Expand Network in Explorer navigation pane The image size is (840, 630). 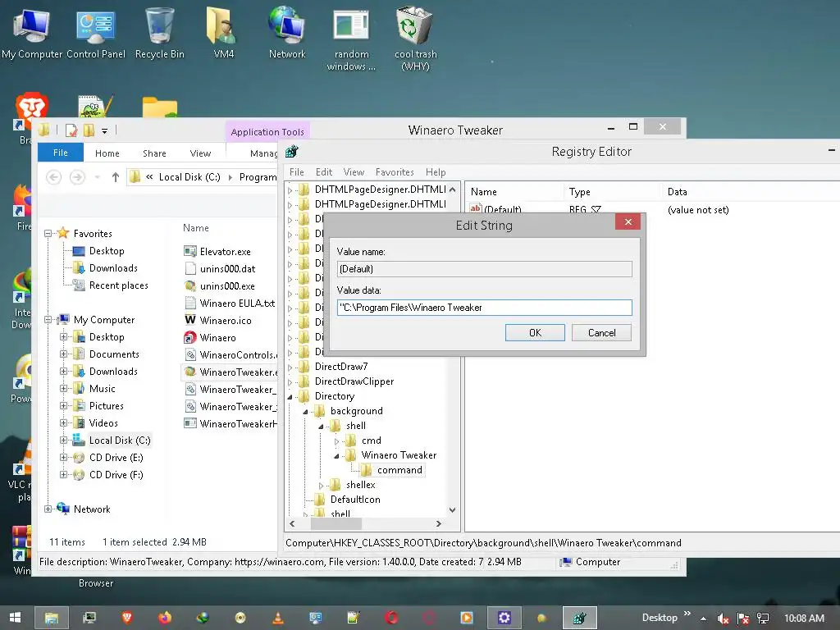(x=48, y=509)
